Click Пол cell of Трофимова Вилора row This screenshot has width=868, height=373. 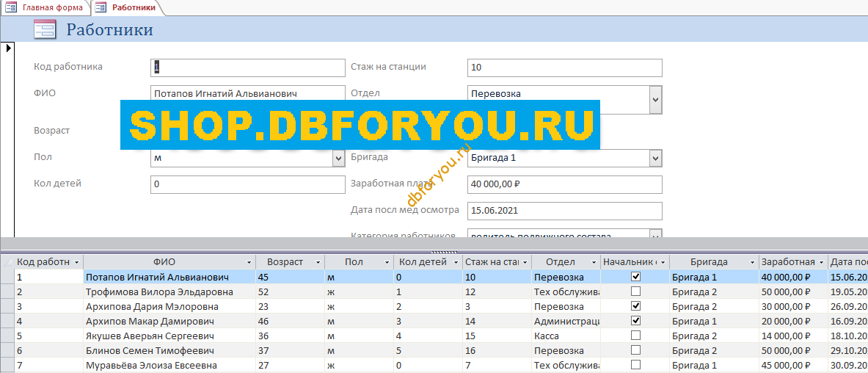click(359, 291)
